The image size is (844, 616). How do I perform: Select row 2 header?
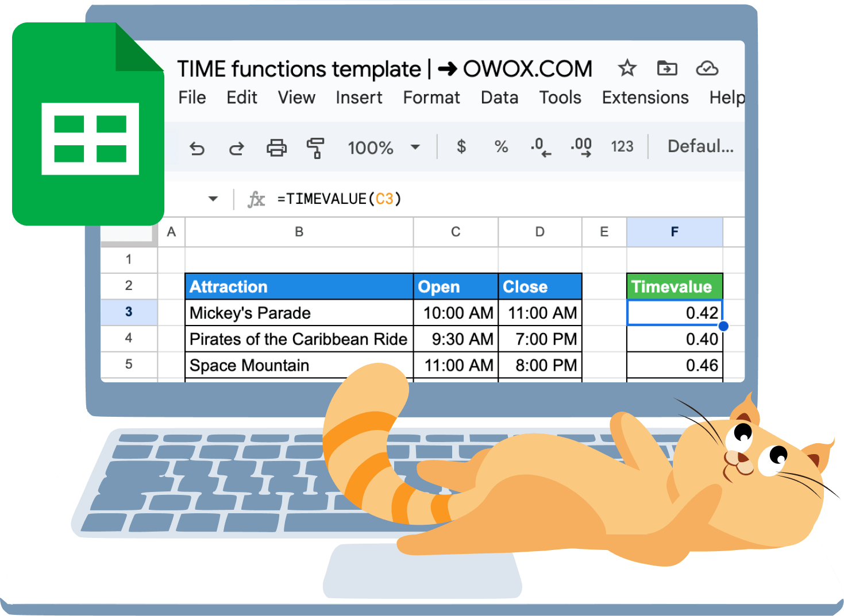[129, 286]
